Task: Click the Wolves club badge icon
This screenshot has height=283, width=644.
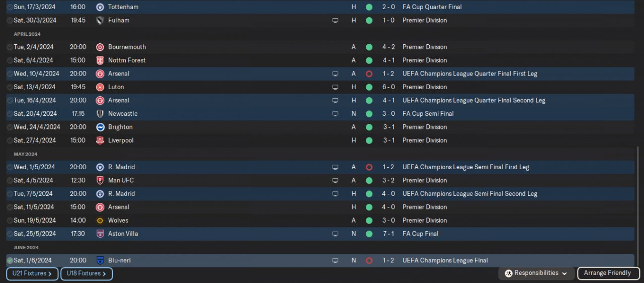Action: (100, 221)
